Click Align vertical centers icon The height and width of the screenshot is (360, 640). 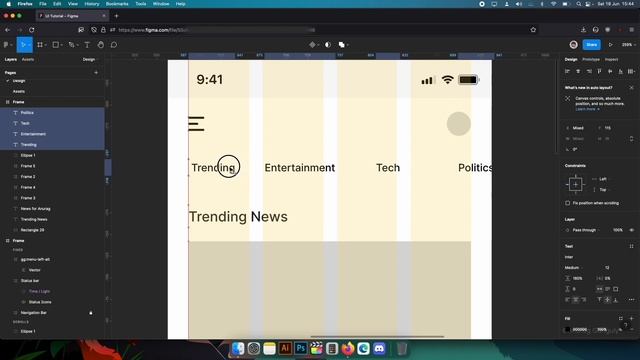click(610, 71)
